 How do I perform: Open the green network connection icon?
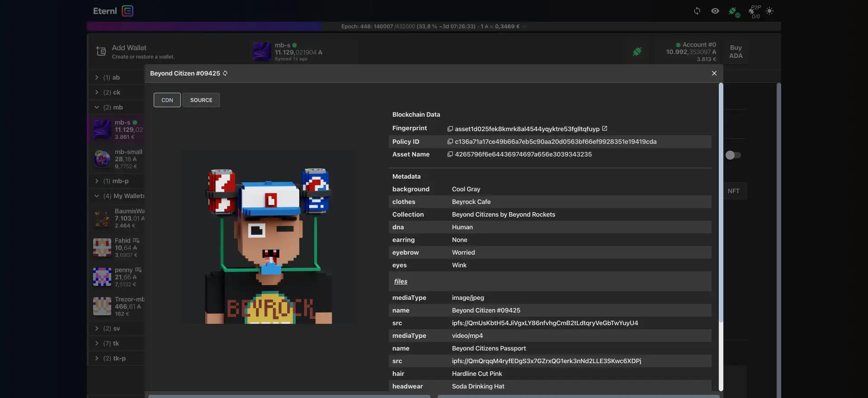pyautogui.click(x=733, y=11)
